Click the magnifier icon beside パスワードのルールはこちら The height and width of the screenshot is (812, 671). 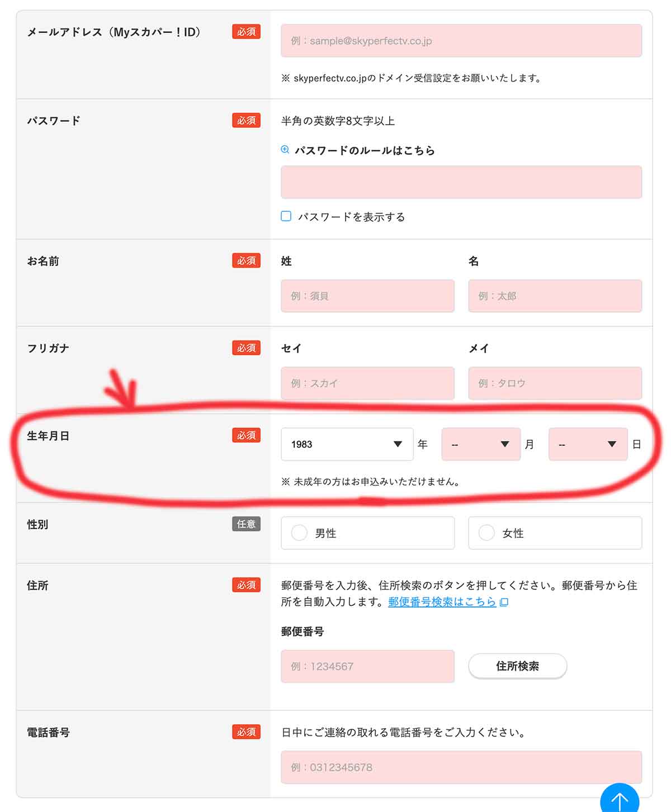285,149
